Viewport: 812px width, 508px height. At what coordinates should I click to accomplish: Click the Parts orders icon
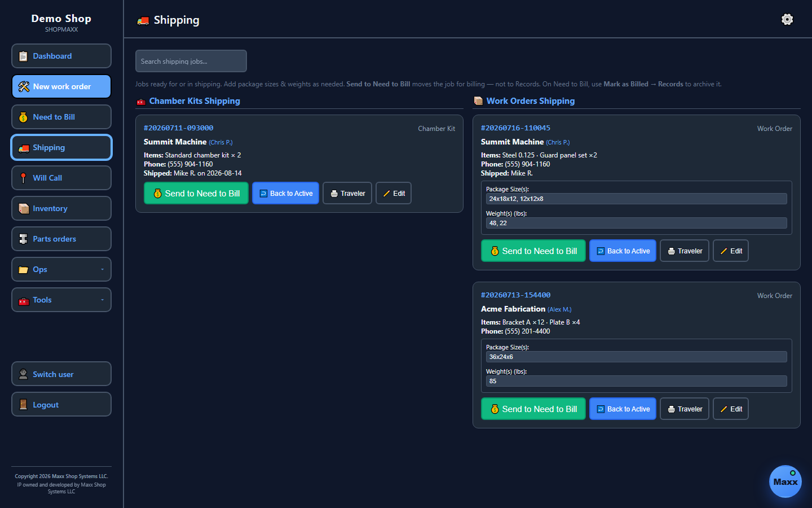(x=23, y=239)
